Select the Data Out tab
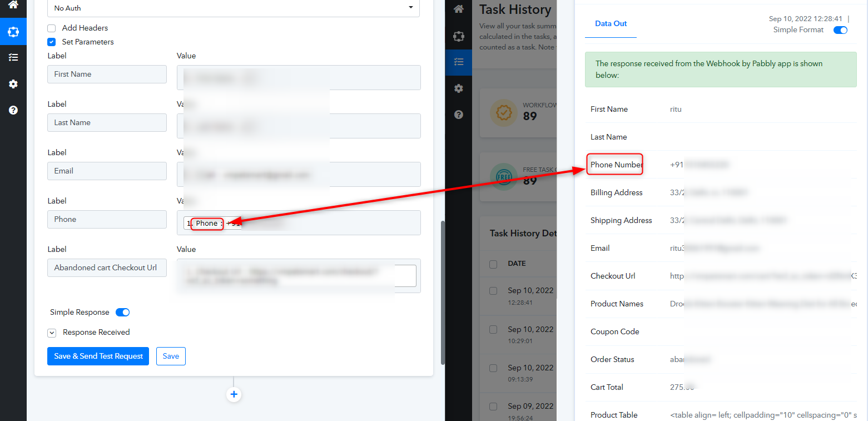This screenshot has width=868, height=421. point(611,24)
